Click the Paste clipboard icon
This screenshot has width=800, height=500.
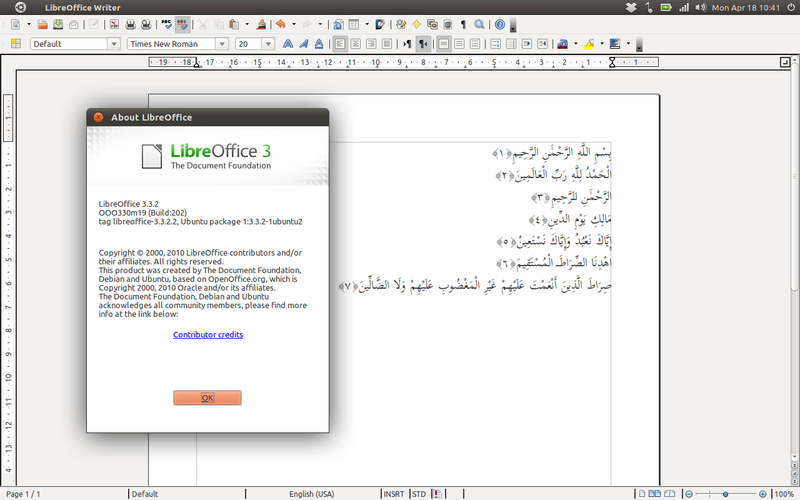234,24
